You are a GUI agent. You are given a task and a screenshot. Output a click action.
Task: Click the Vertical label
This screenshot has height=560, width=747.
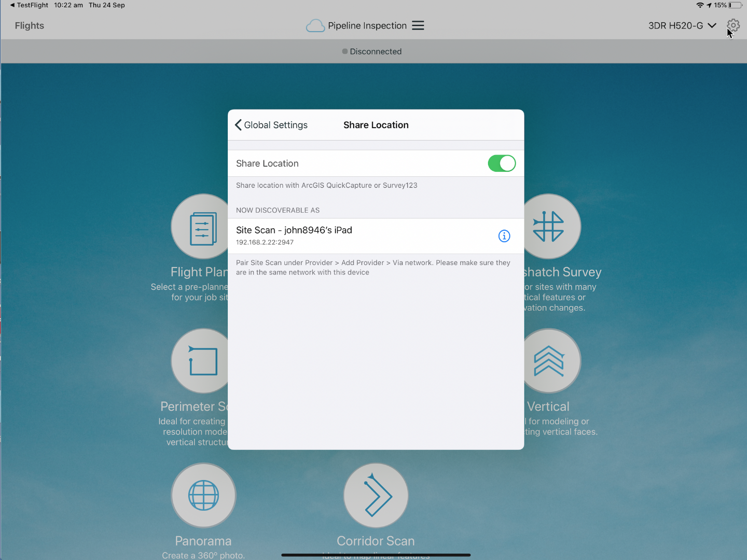point(548,407)
